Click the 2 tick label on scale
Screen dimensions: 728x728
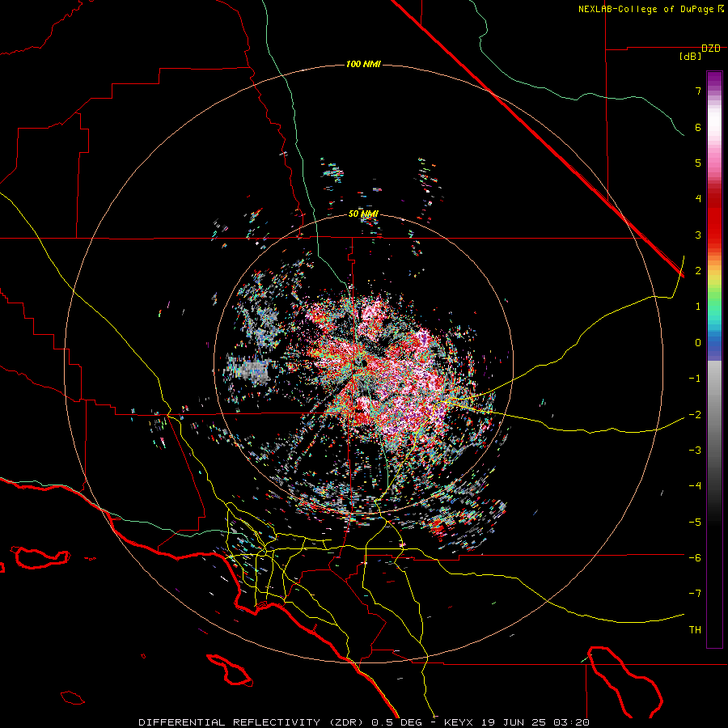698,271
